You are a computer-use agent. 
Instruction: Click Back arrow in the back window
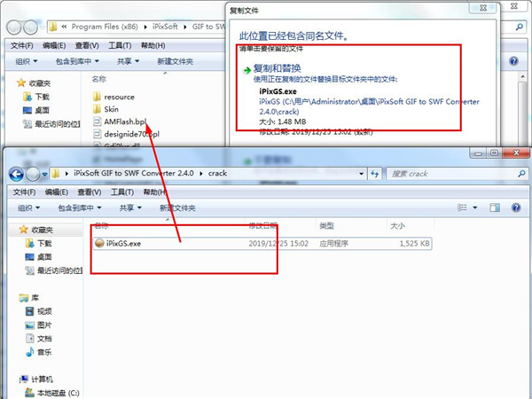coord(14,27)
